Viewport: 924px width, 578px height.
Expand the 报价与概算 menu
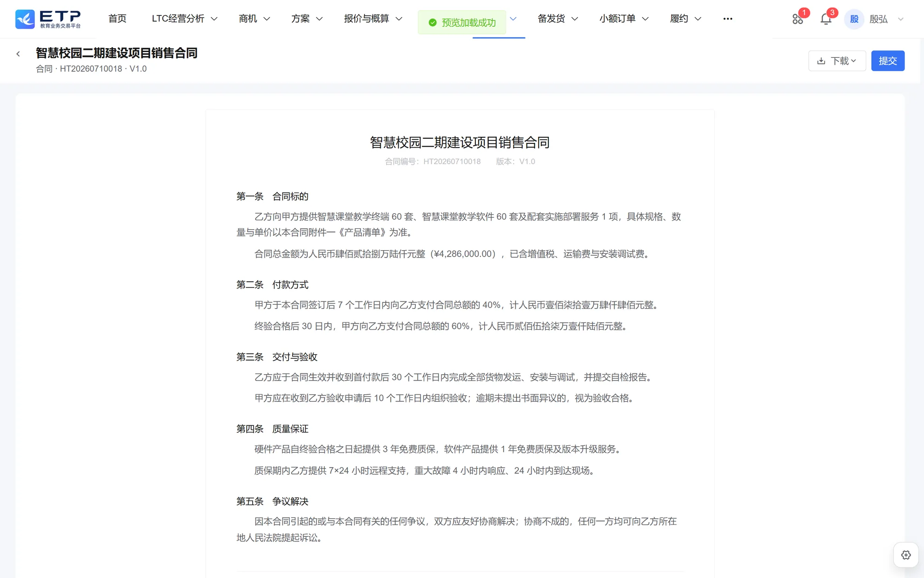[x=373, y=18]
